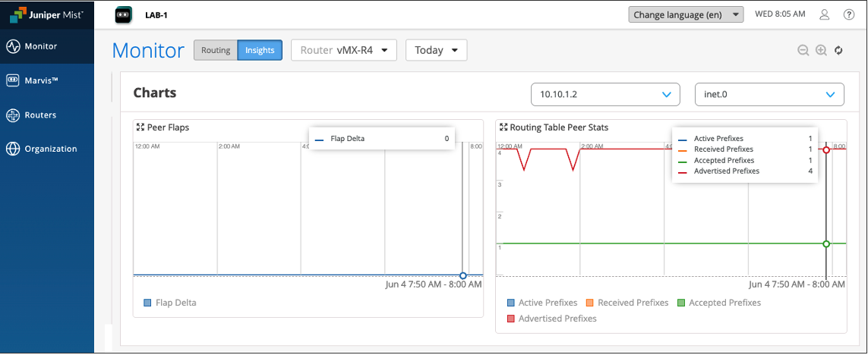Screen dimensions: 868x355
Task: Click the zoom in magnifier icon
Action: tap(821, 51)
